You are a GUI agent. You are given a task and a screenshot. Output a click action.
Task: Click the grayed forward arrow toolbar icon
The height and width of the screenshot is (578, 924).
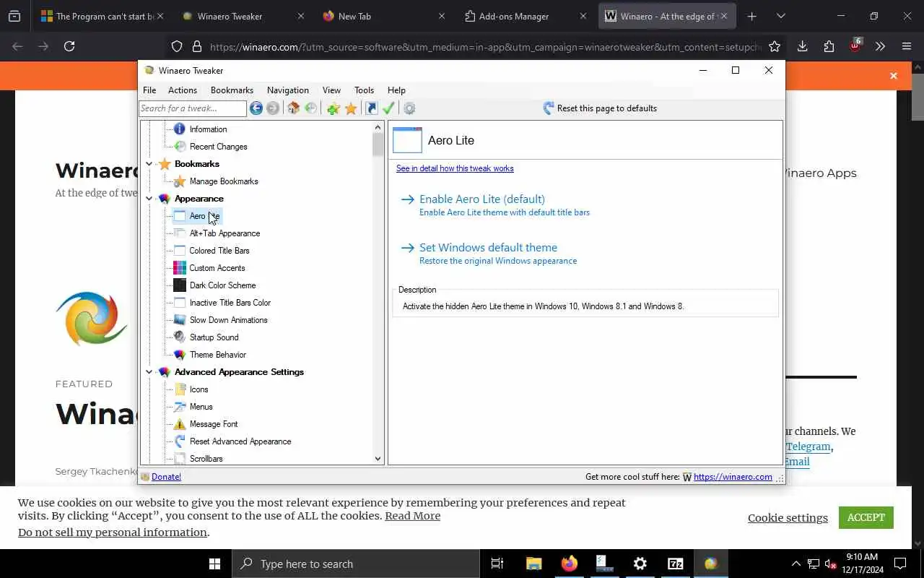click(x=273, y=108)
